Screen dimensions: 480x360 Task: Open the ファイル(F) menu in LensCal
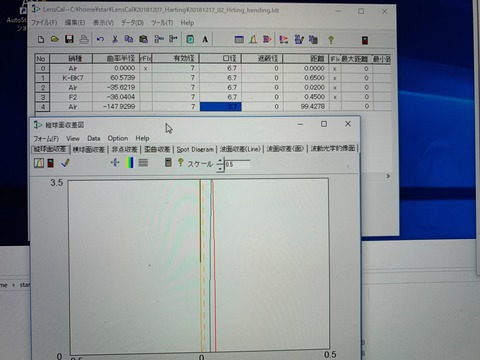pos(44,23)
